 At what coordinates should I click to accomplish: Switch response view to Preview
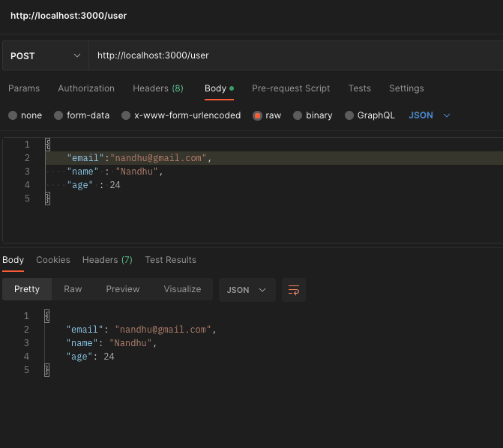coord(123,289)
